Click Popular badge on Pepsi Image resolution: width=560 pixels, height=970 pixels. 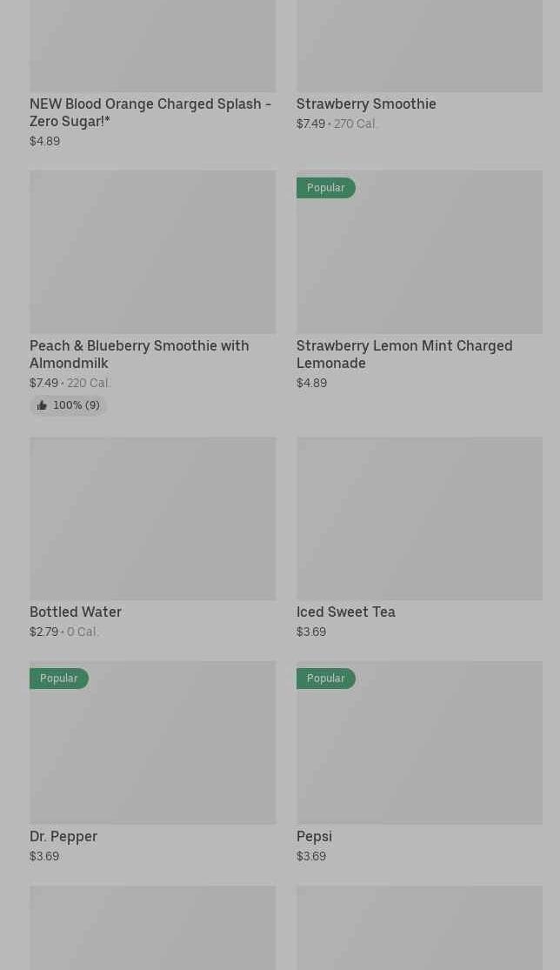tap(325, 679)
